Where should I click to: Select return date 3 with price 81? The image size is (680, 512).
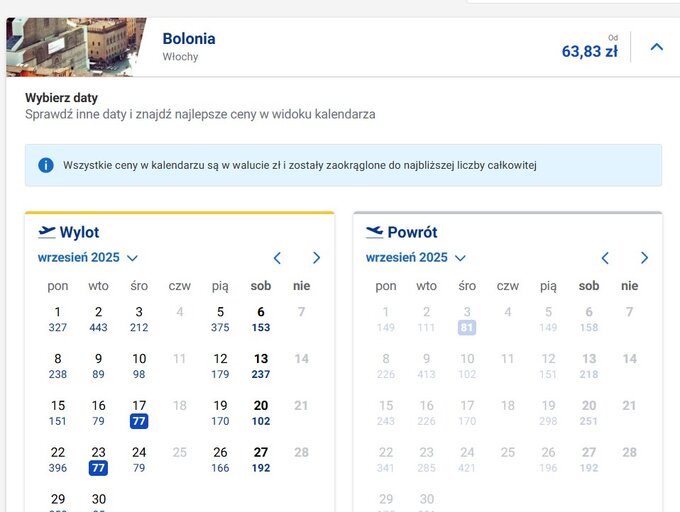tap(467, 320)
